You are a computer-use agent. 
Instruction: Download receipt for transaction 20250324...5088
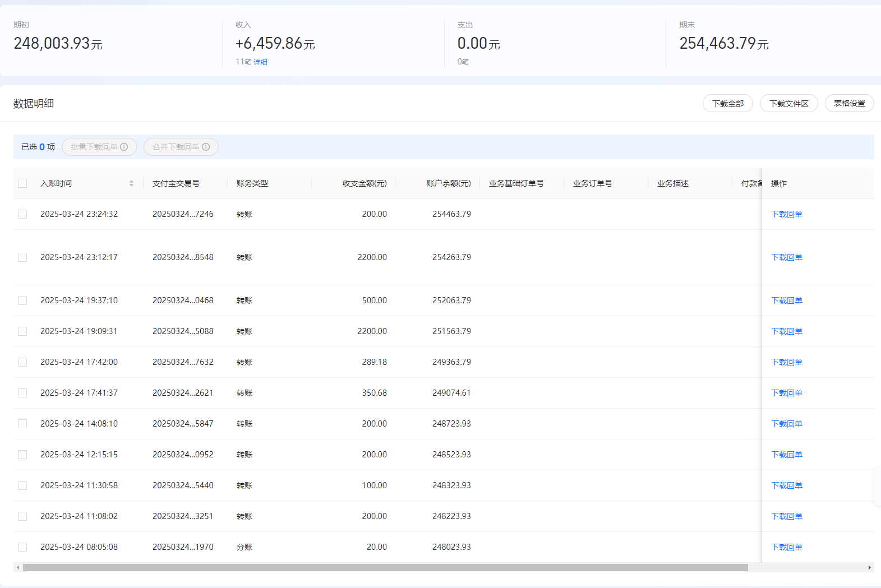point(787,331)
